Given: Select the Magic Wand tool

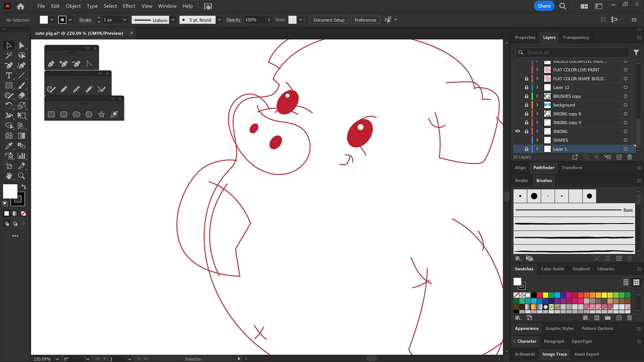Looking at the screenshot, I should coord(9,55).
